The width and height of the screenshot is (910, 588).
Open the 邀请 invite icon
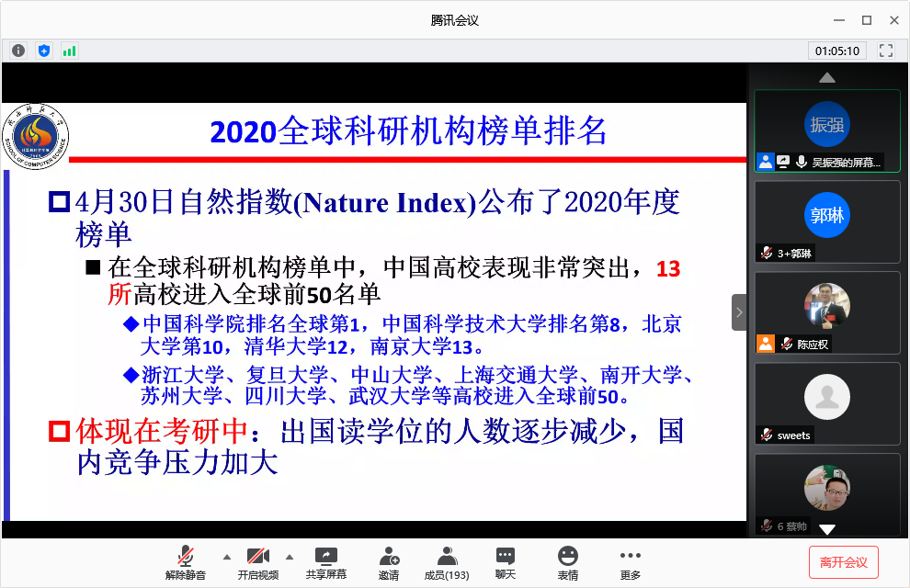tap(388, 562)
